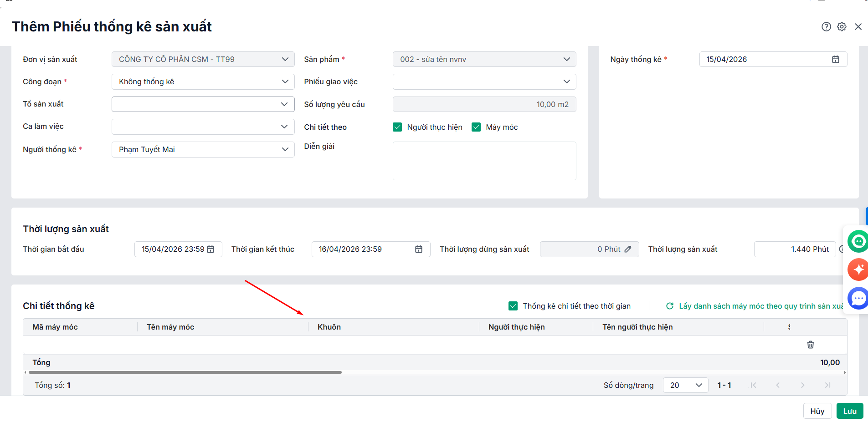
Task: Open the settings gear icon
Action: [x=842, y=27]
